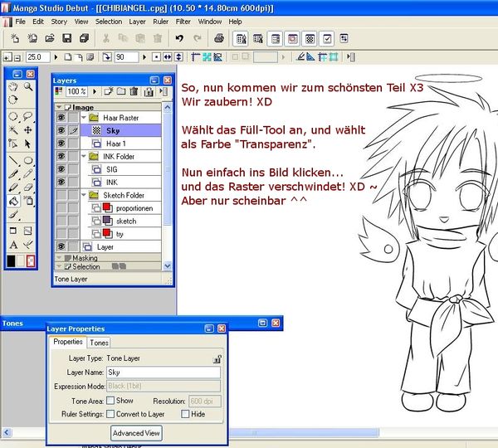Collapse the Haar Raster folder

point(84,118)
